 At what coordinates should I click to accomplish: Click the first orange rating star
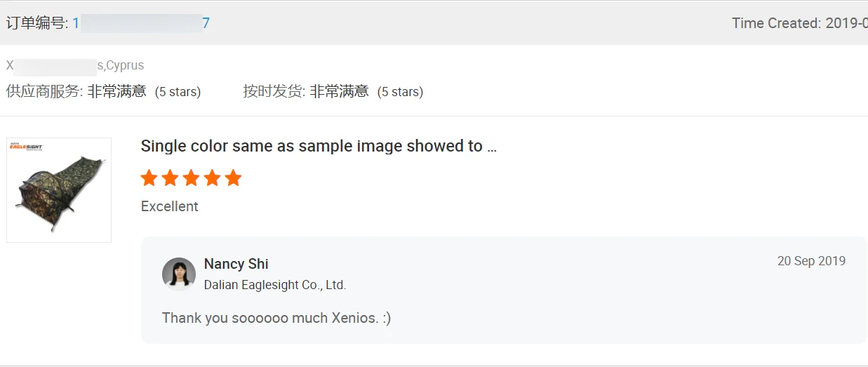click(x=149, y=178)
